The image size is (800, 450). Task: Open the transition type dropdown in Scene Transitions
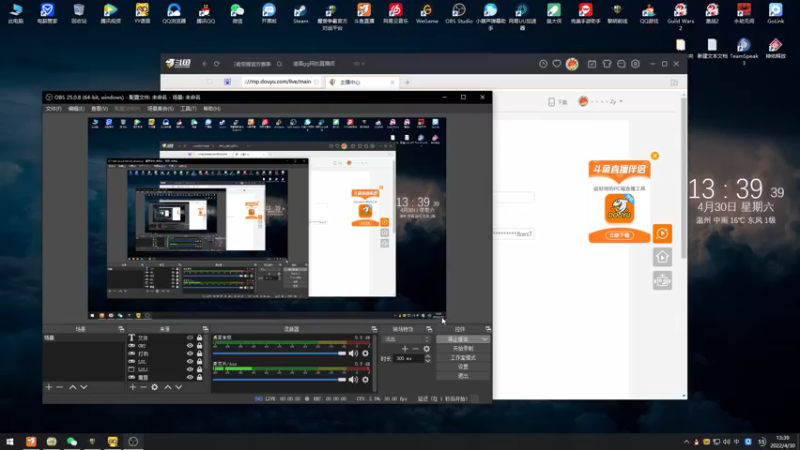point(407,339)
